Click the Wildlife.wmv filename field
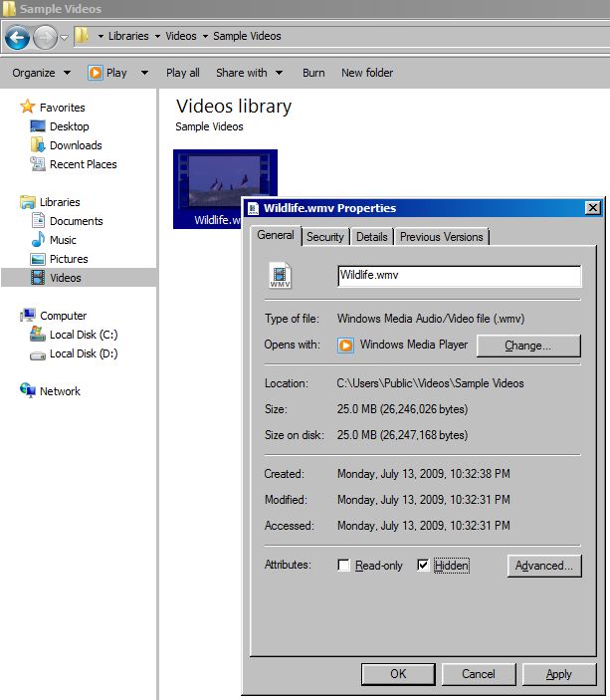The image size is (610, 700). [460, 276]
